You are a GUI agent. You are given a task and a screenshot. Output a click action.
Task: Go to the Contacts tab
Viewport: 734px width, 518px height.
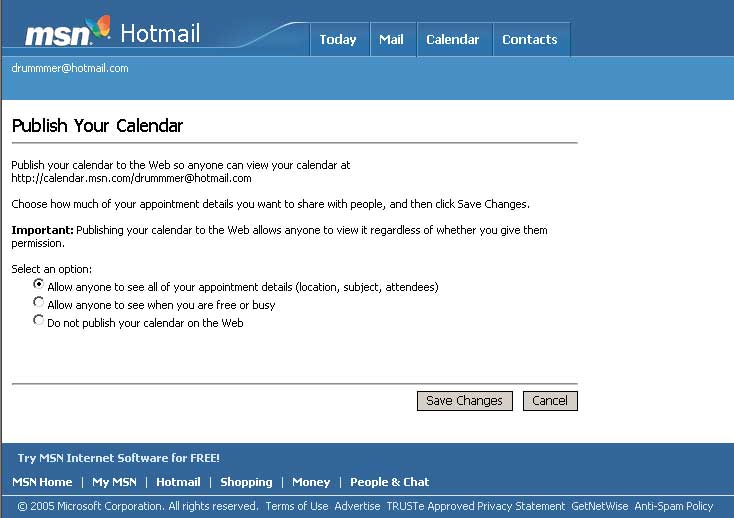(530, 39)
